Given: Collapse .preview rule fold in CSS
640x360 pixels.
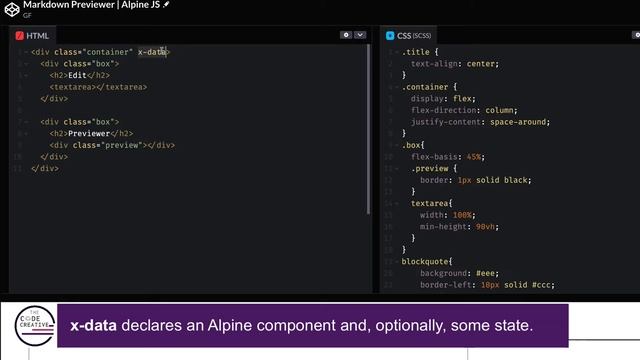Looking at the screenshot, I should (x=397, y=169).
